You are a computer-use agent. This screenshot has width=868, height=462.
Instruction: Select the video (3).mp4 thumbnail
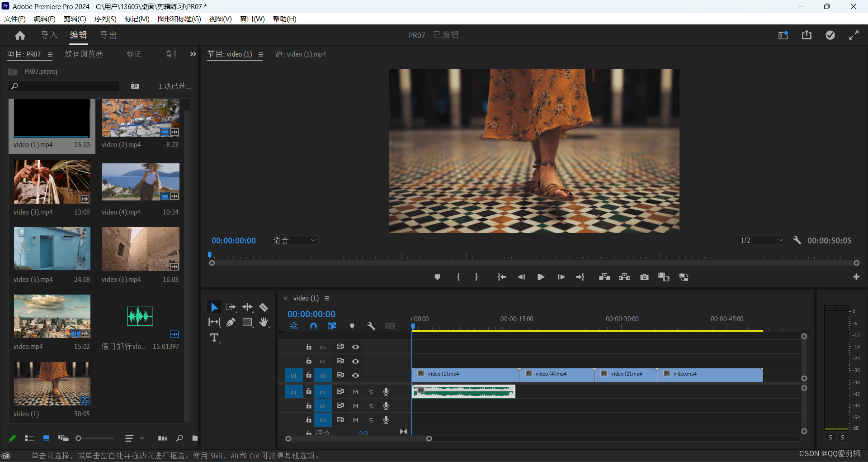click(52, 182)
